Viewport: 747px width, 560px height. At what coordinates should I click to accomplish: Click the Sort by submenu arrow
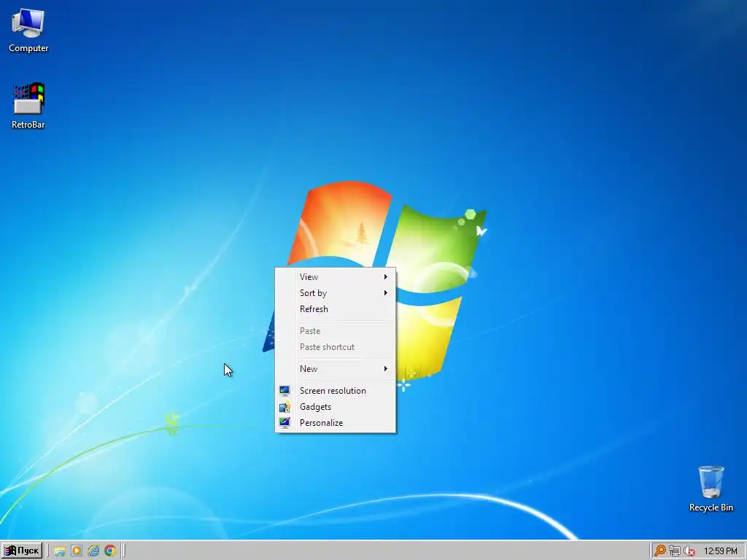coord(386,293)
